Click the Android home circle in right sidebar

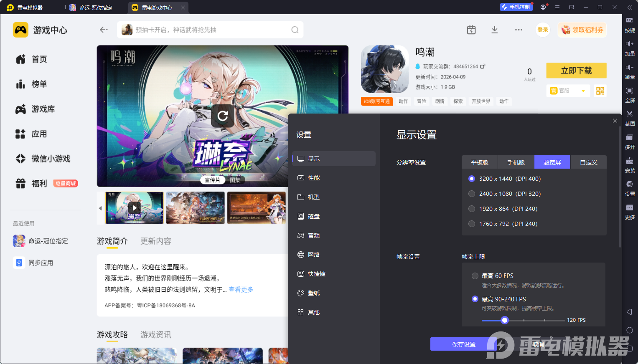coord(630,330)
